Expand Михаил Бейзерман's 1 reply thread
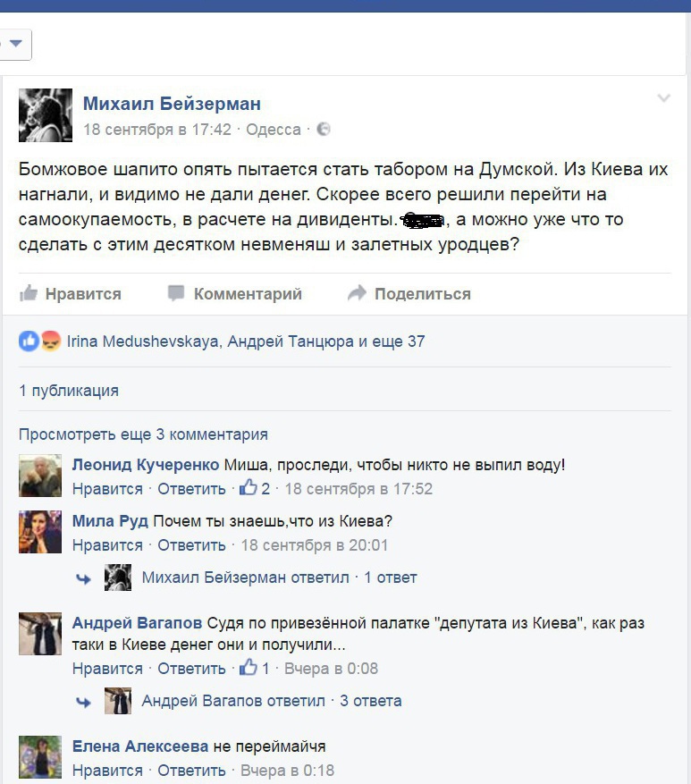Image resolution: width=691 pixels, height=784 pixels. (279, 577)
